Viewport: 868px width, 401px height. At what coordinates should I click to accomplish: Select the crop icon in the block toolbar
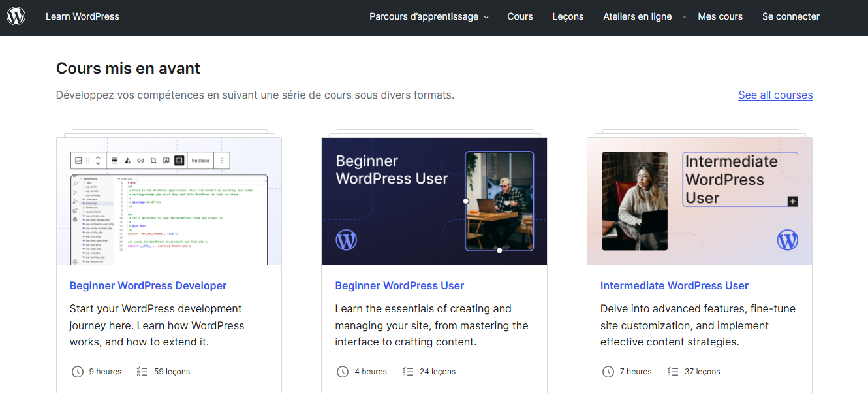[x=154, y=161]
